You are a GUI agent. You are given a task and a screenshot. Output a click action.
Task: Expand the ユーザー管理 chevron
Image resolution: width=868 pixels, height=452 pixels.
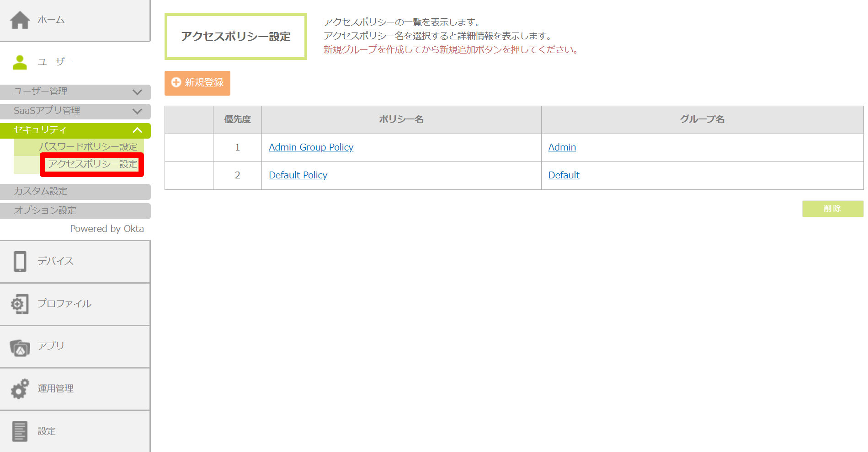point(137,92)
